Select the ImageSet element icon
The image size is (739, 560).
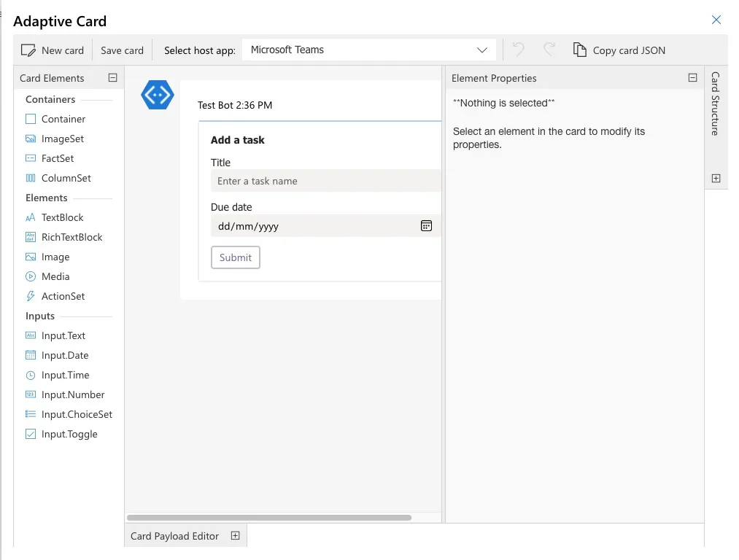[x=31, y=139]
